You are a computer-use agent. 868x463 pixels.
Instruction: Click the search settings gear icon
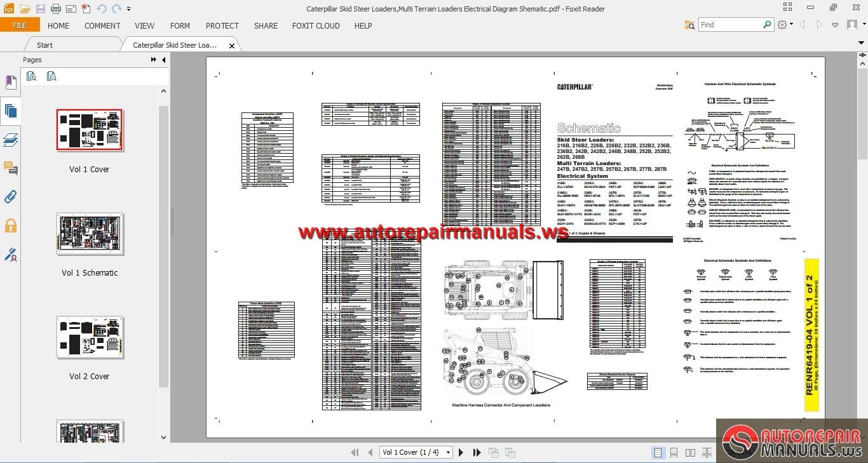tap(782, 25)
